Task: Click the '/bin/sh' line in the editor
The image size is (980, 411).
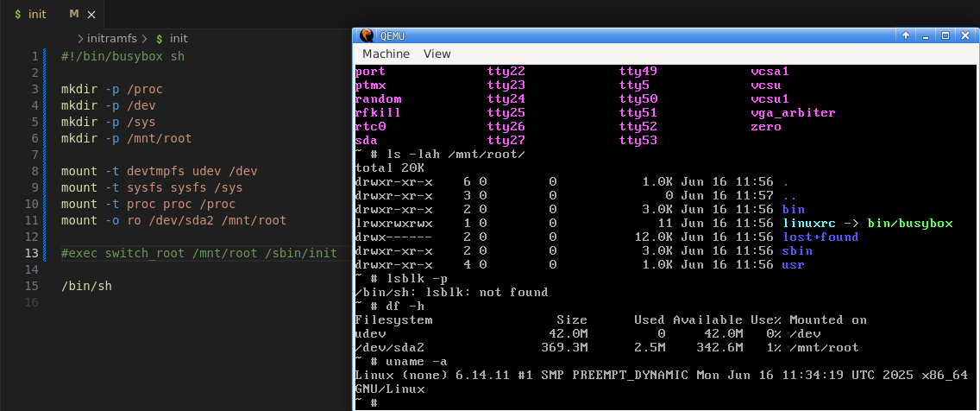Action: [86, 286]
